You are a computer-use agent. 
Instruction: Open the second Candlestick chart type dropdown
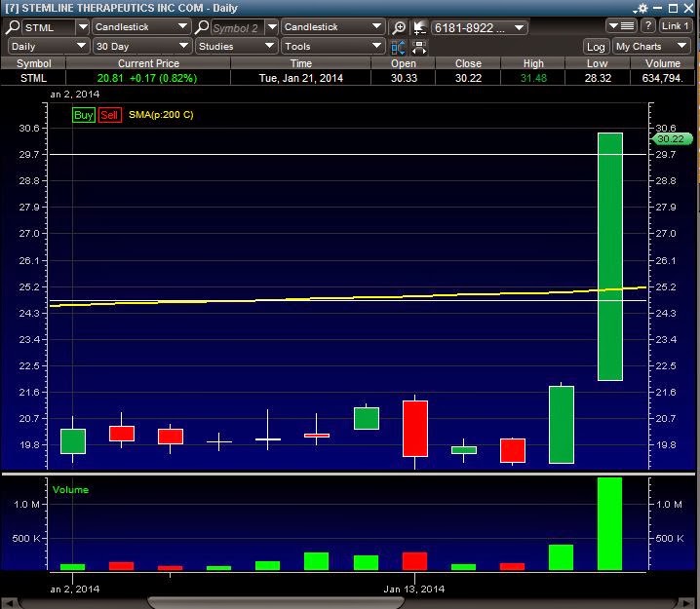coord(332,27)
